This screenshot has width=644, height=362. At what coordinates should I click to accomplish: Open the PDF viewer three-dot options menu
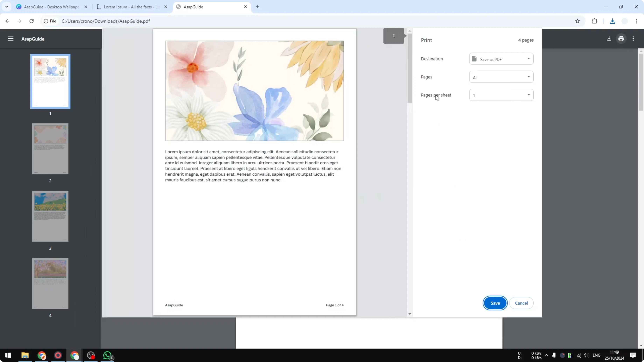point(633,38)
